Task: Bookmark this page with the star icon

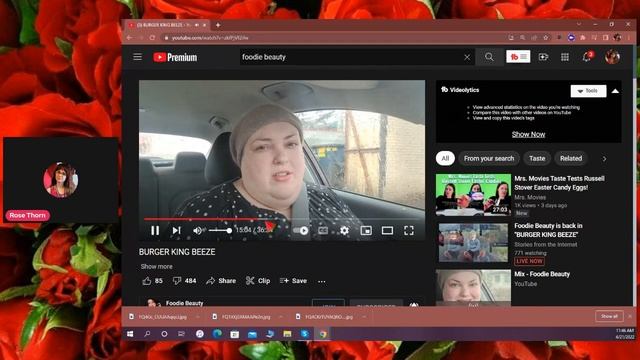Action: pos(546,38)
